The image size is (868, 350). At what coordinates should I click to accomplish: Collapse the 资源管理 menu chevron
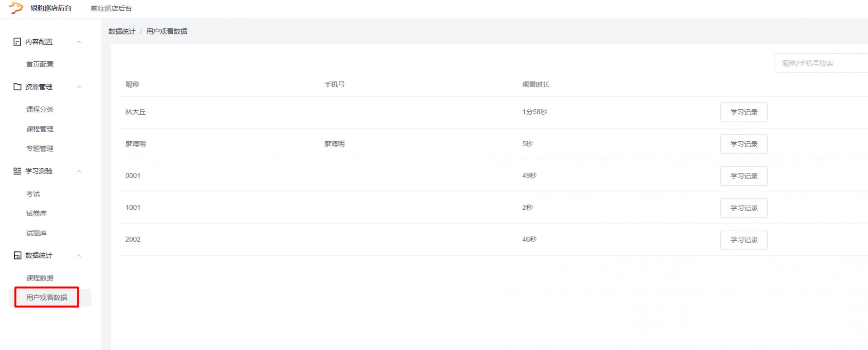click(x=79, y=87)
